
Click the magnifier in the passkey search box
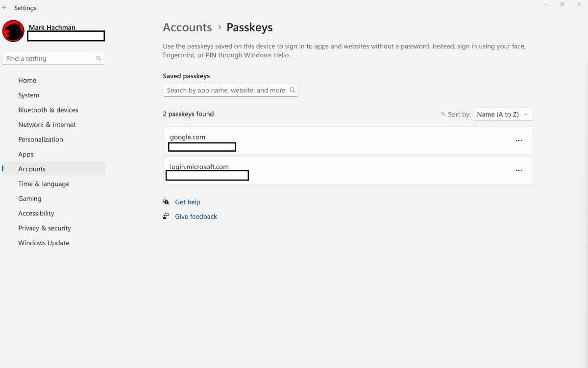click(292, 90)
